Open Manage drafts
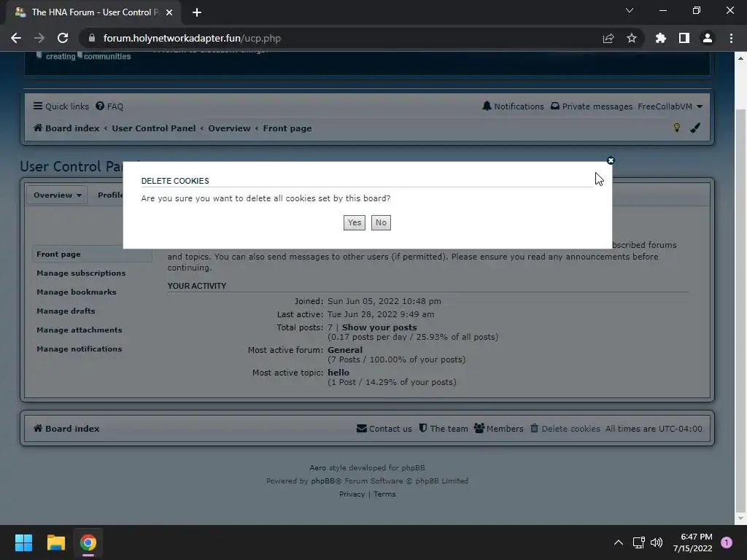747x560 pixels. point(66,311)
